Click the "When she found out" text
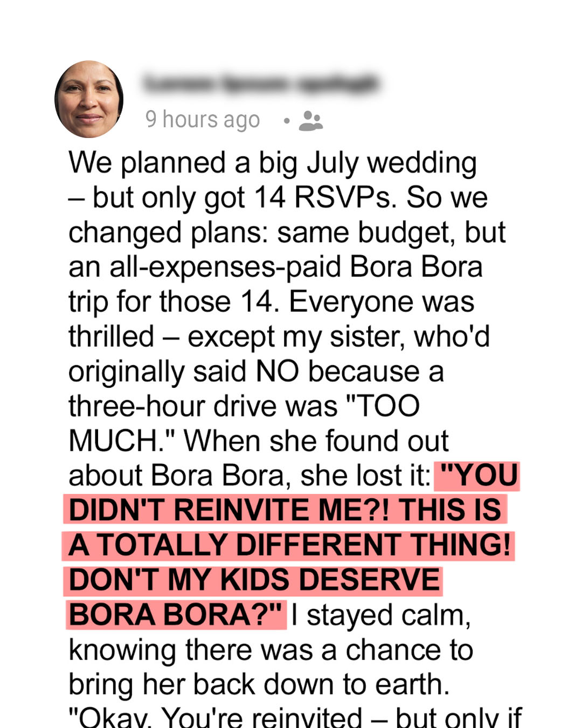This screenshot has width=582, height=728. click(316, 441)
